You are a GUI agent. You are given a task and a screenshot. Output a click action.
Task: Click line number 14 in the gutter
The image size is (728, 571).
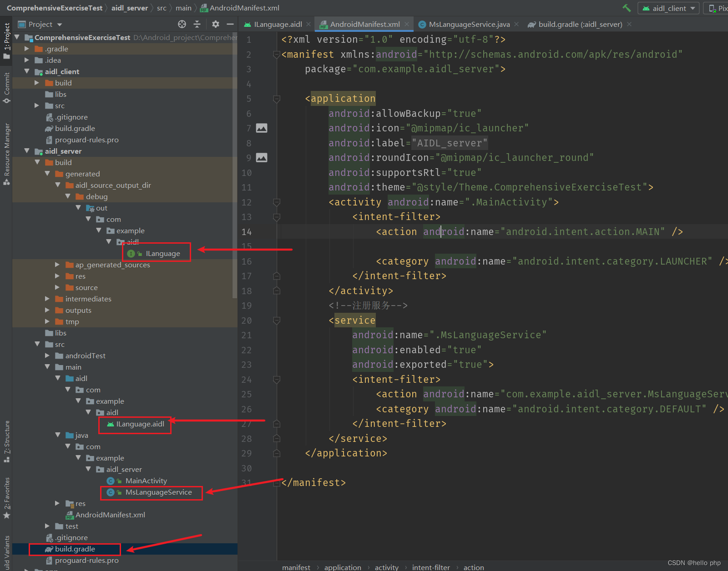[246, 232]
